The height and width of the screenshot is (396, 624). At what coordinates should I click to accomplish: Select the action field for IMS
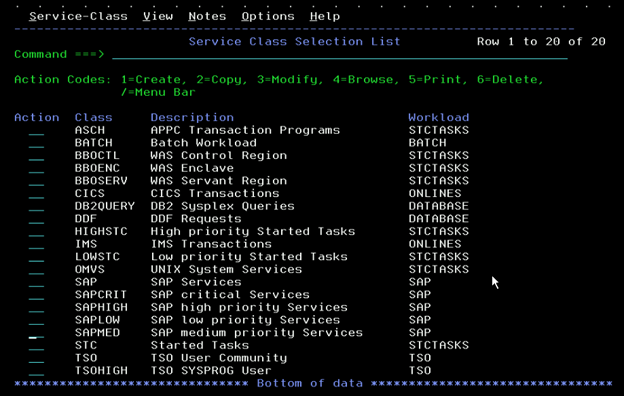[x=36, y=244]
